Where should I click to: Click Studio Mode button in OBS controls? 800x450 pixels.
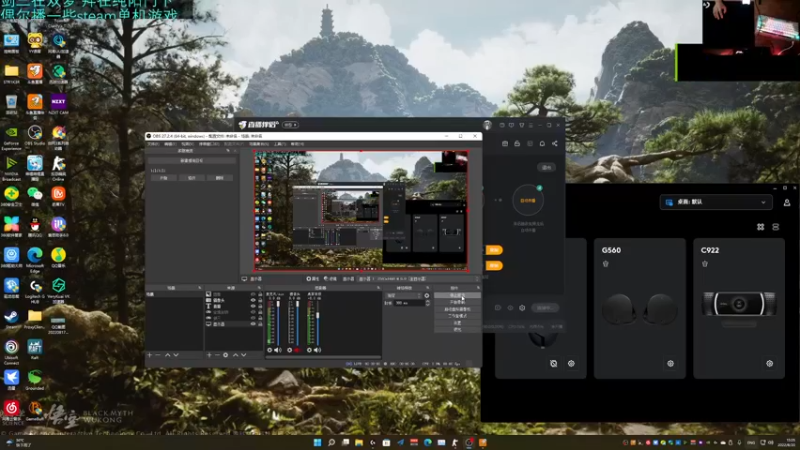coord(457,316)
